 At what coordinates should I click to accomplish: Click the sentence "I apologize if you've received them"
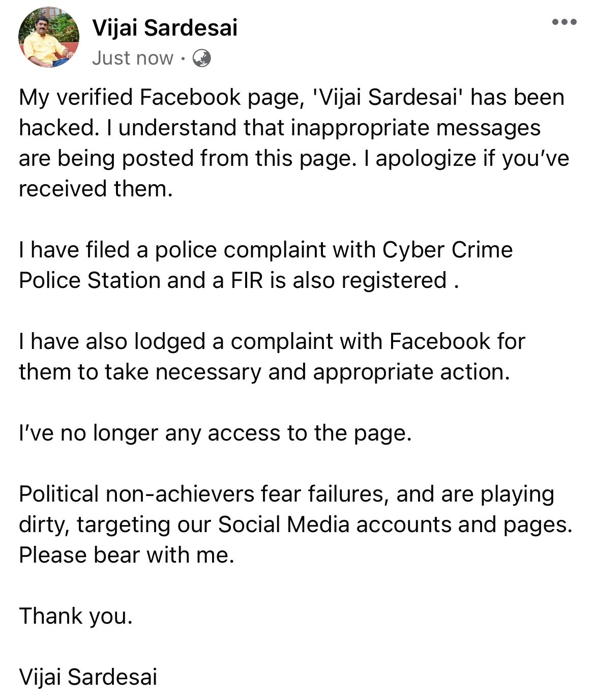point(294,173)
